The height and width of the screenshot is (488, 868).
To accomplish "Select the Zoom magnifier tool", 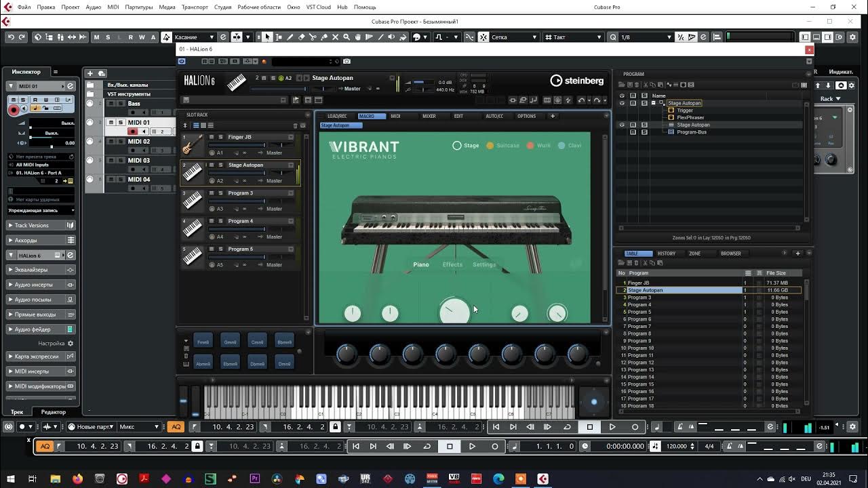I will [347, 37].
